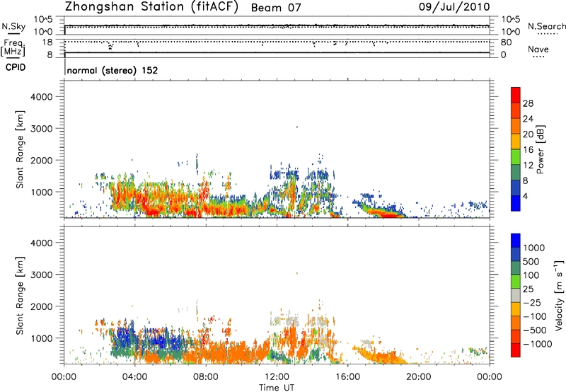566x392 pixels.
Task: Click the '08:00' time tick label
Action: point(206,377)
